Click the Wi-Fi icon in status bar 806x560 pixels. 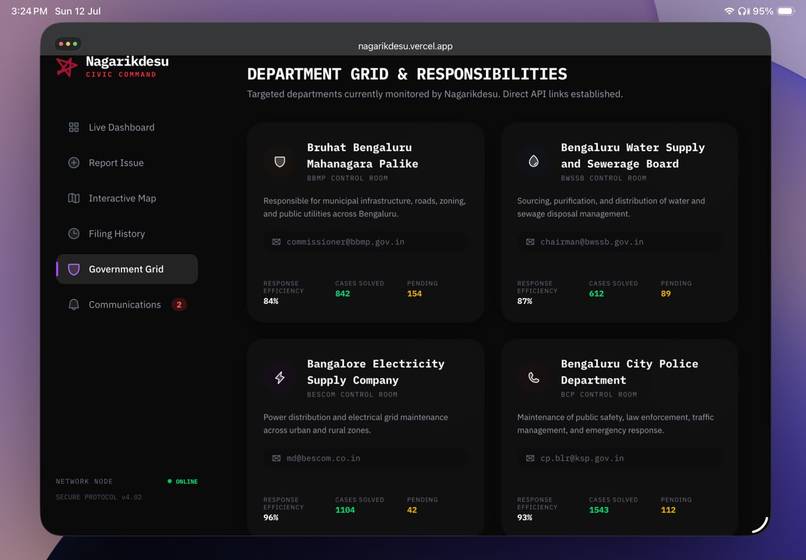point(729,11)
